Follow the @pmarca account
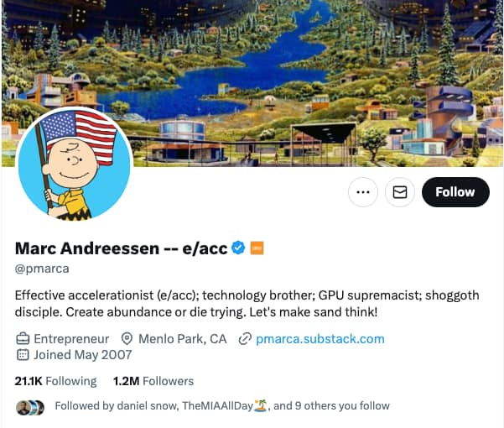Image resolution: width=504 pixels, height=428 pixels. (455, 192)
